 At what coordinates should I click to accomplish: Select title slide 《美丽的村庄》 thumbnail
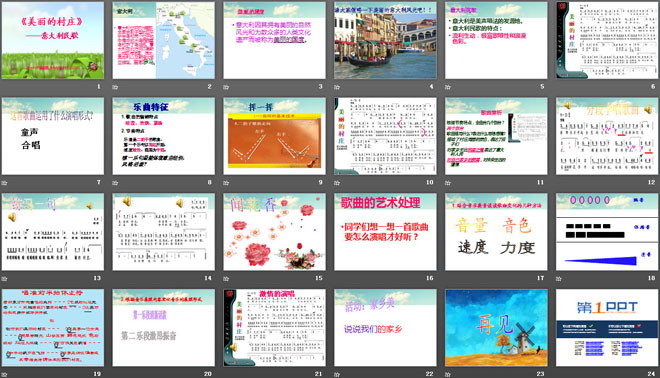point(53,40)
